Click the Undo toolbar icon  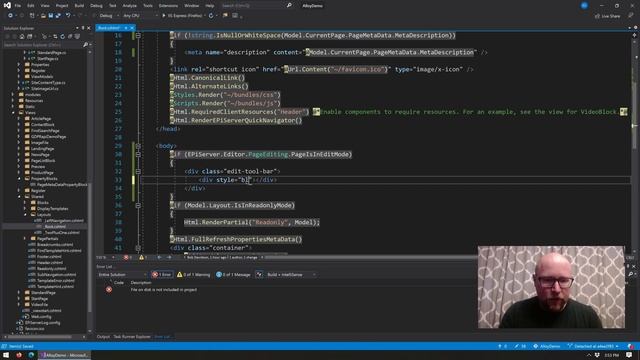68,16
